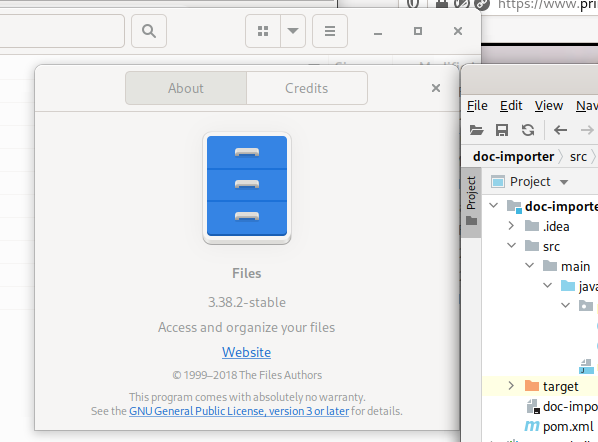Click the Save All floppy disk icon
Viewport: 598px width, 442px height.
(x=502, y=130)
